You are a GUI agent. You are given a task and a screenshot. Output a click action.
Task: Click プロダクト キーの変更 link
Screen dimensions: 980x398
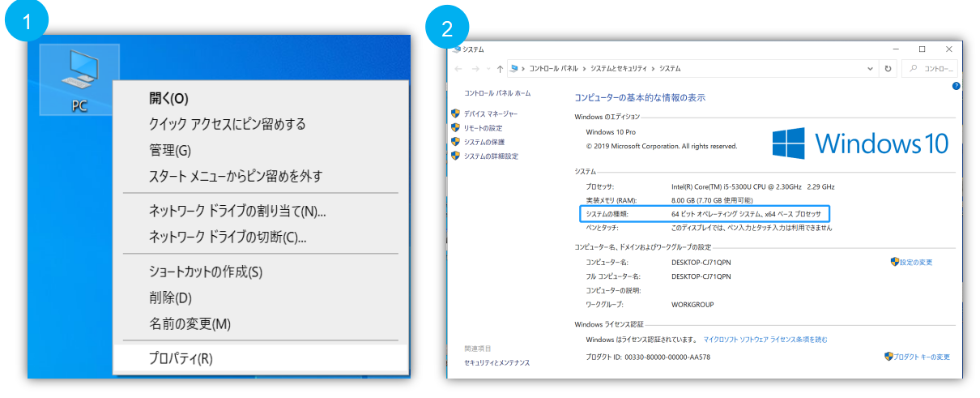922,357
